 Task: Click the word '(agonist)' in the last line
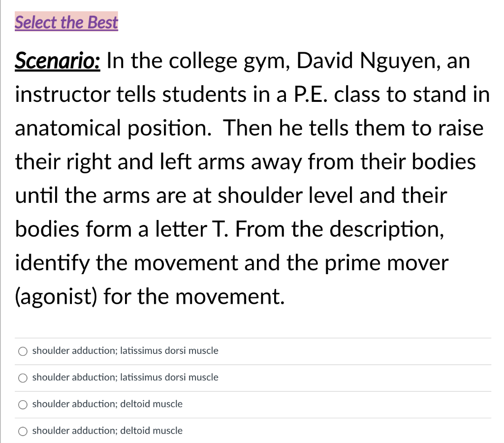[x=56, y=297]
